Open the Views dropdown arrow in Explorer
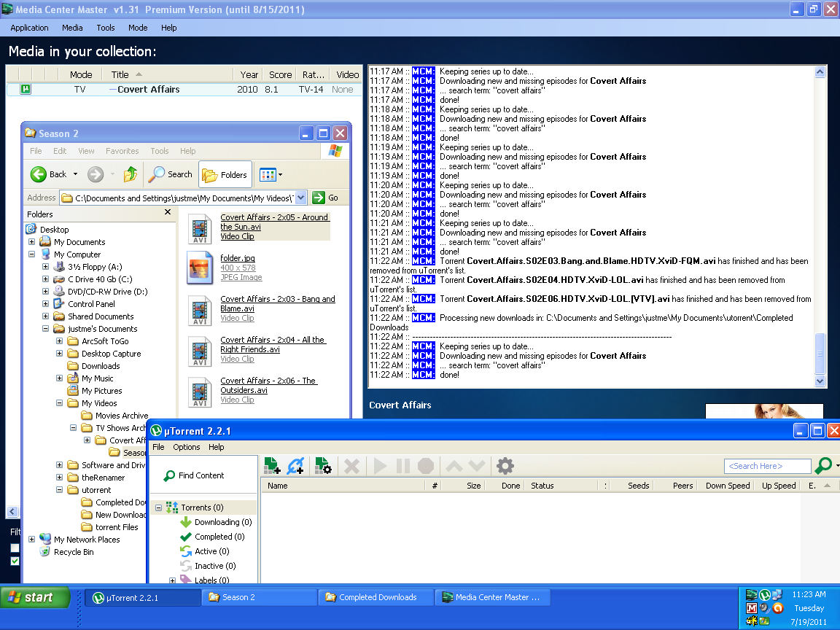Viewport: 840px width, 630px height. 280,175
